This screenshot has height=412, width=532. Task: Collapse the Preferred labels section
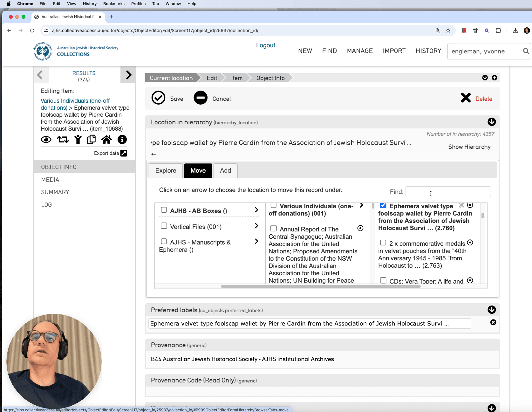click(492, 310)
